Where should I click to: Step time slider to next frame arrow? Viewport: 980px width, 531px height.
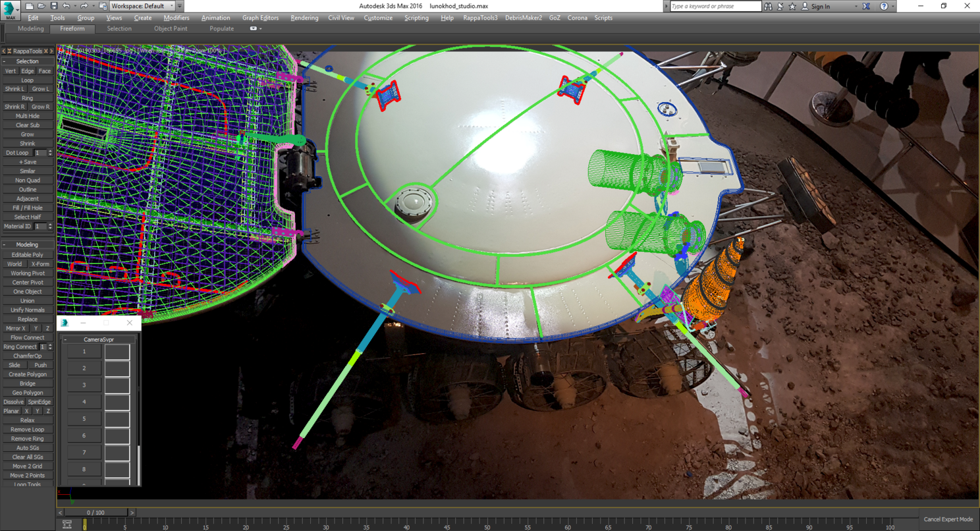[x=132, y=513]
